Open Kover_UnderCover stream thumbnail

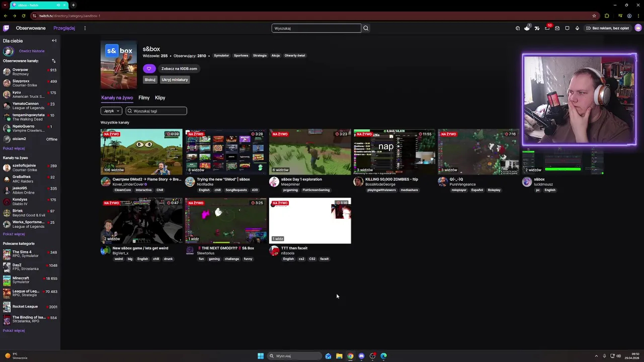point(141,152)
